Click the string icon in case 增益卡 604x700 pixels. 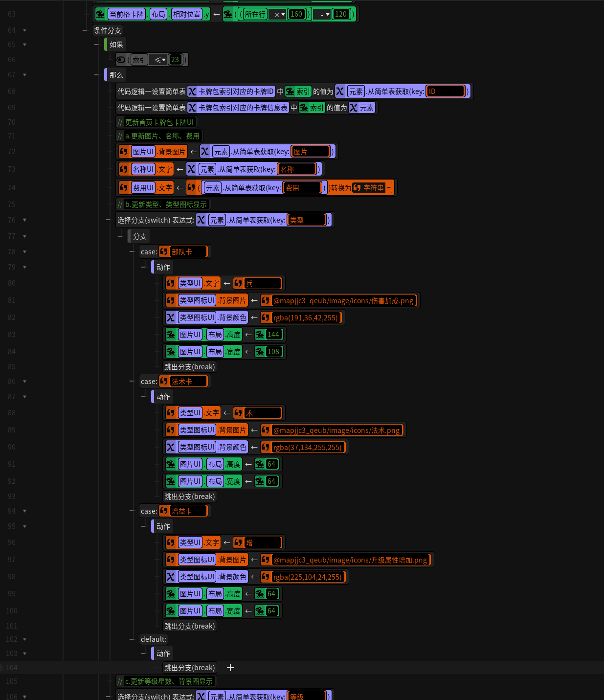(164, 511)
